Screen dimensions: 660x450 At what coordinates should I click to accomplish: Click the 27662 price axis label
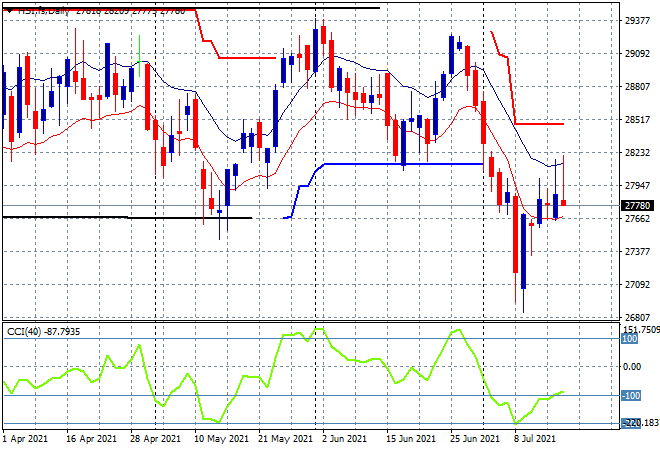click(637, 218)
